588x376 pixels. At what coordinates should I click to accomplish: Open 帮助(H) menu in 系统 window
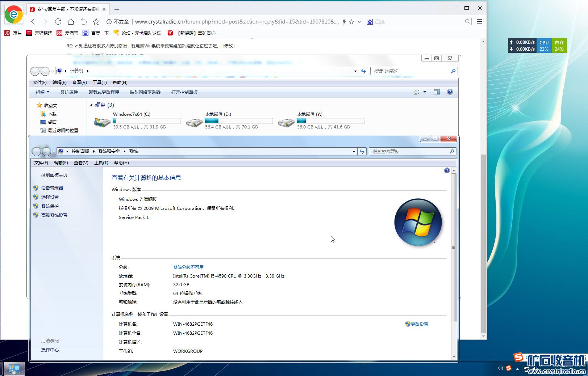coord(121,163)
